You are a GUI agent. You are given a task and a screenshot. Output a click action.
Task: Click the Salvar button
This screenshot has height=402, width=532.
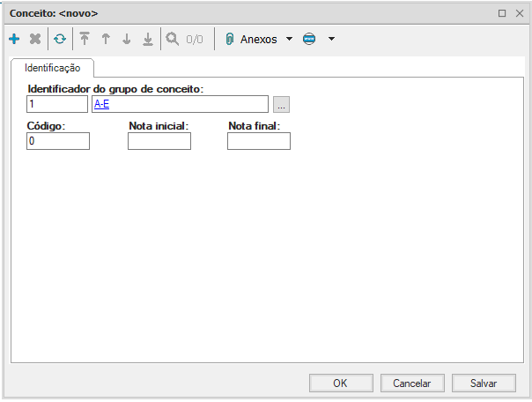(x=484, y=383)
